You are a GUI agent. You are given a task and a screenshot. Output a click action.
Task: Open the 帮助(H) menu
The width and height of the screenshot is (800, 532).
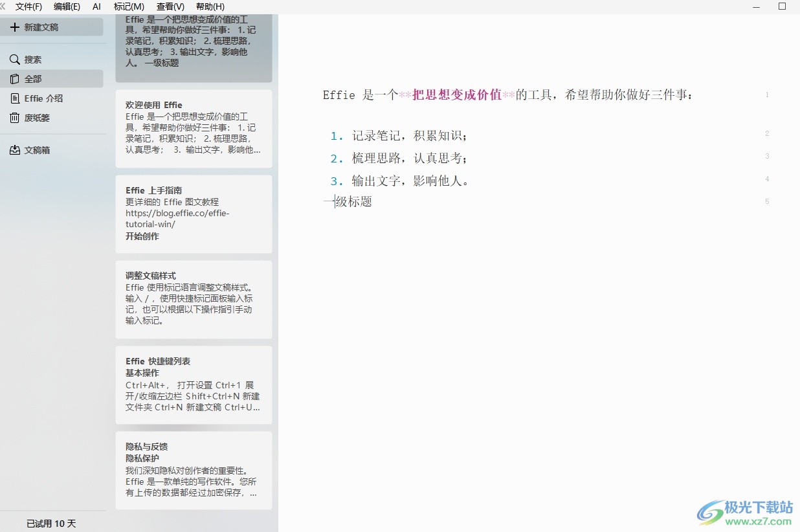click(x=210, y=6)
